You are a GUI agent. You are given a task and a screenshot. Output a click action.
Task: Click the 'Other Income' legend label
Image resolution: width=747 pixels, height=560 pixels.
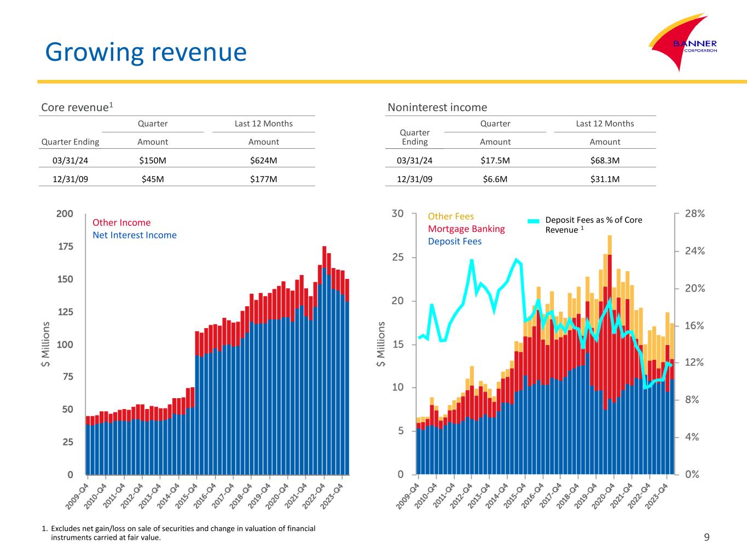(x=121, y=223)
